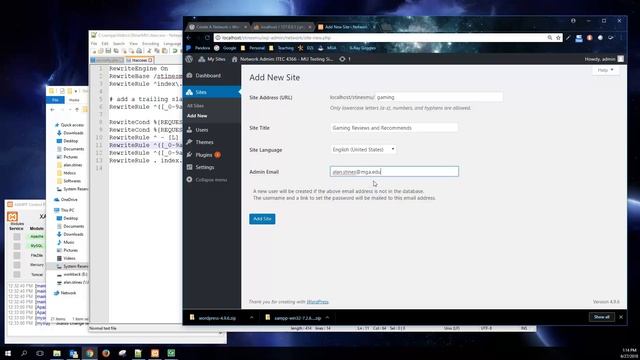Click the Add Site button
Viewport: 640px width, 360px height.
pyautogui.click(x=262, y=219)
